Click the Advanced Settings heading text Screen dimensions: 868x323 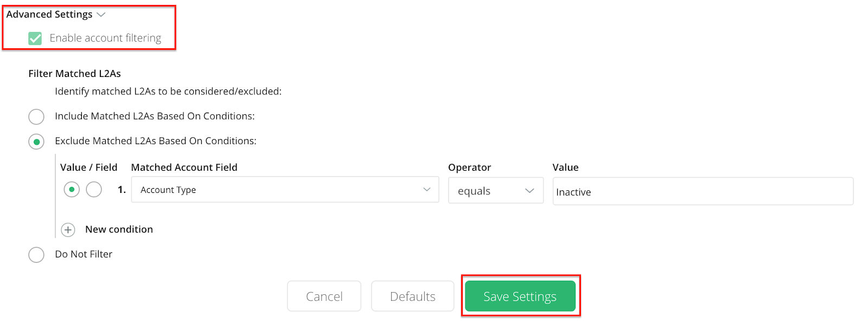[49, 15]
